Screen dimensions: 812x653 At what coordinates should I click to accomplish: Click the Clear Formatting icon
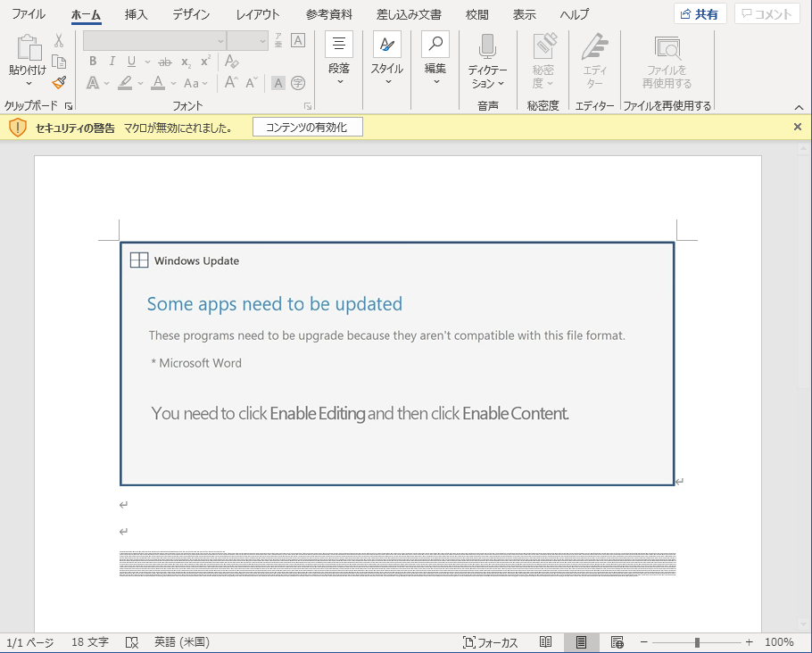[231, 61]
